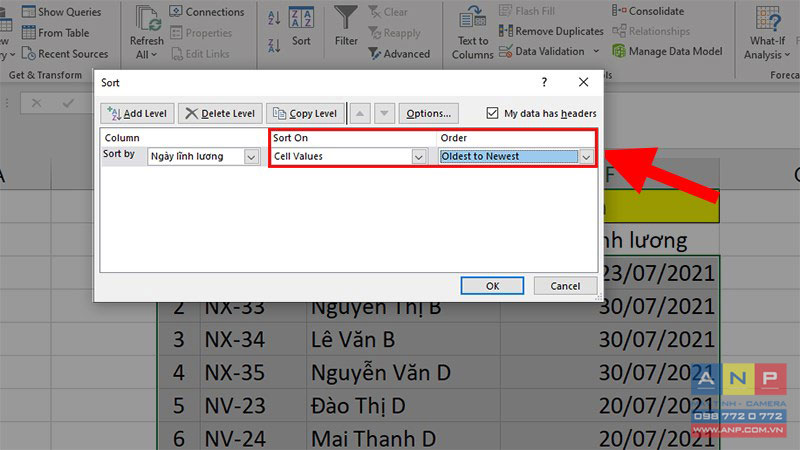This screenshot has width=800, height=450.
Task: Open Advanced filter options
Action: (x=399, y=54)
